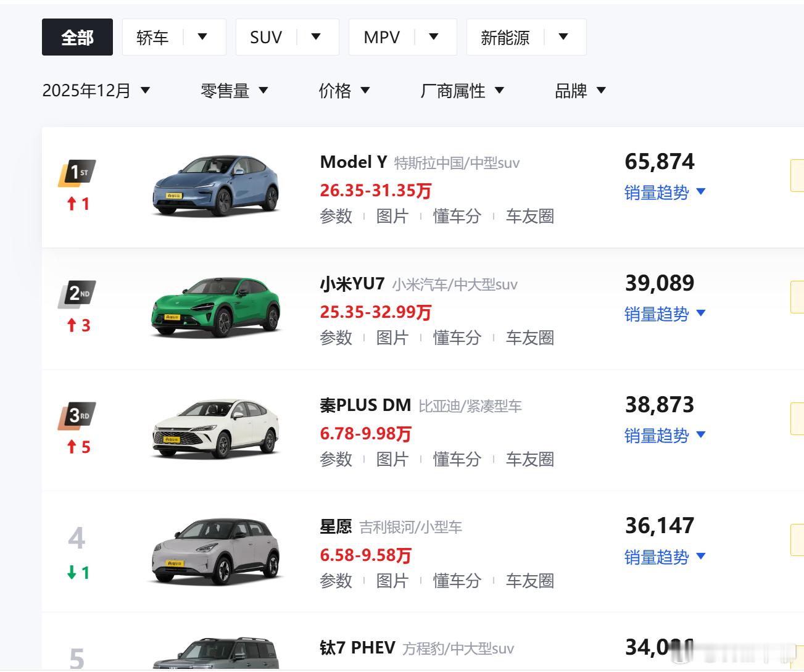The width and height of the screenshot is (804, 672).
Task: Expand the 新能源 dropdown
Action: (x=563, y=37)
